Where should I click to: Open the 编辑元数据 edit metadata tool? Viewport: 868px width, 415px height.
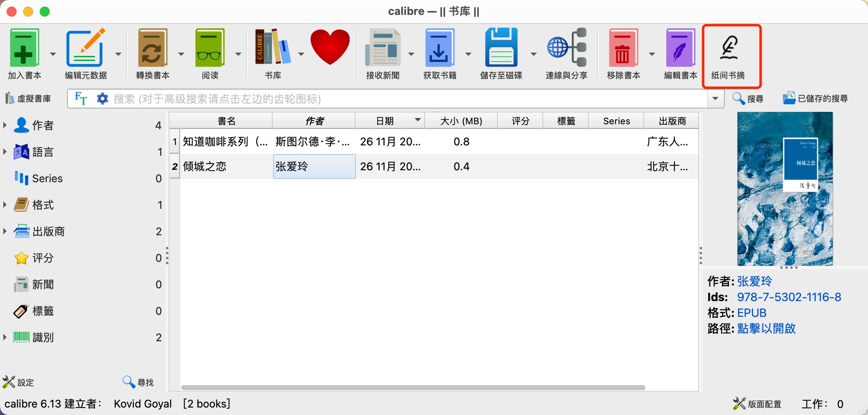point(86,48)
